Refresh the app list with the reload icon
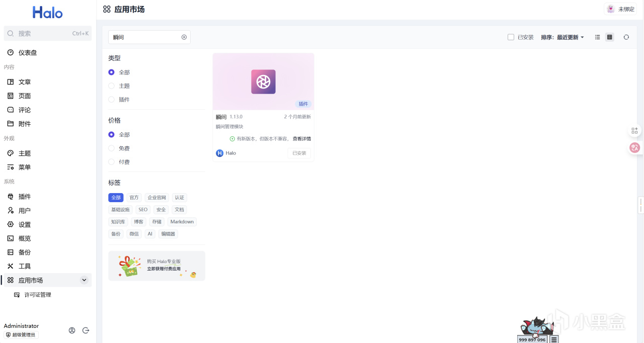 [626, 37]
